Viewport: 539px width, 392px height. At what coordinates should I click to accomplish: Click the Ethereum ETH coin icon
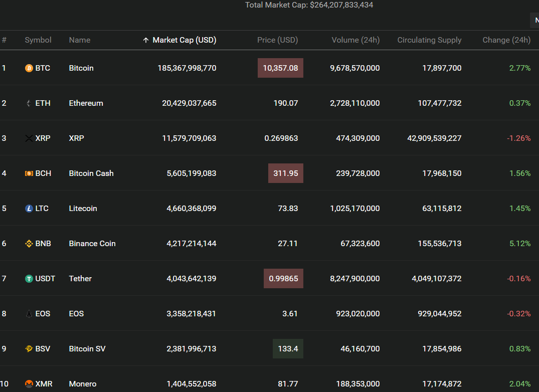29,103
